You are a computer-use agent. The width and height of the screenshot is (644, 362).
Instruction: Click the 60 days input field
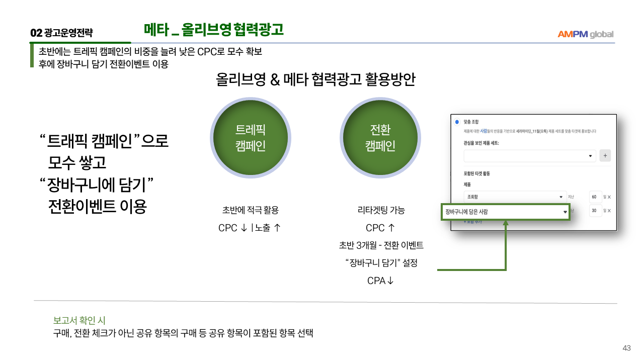pyautogui.click(x=595, y=197)
